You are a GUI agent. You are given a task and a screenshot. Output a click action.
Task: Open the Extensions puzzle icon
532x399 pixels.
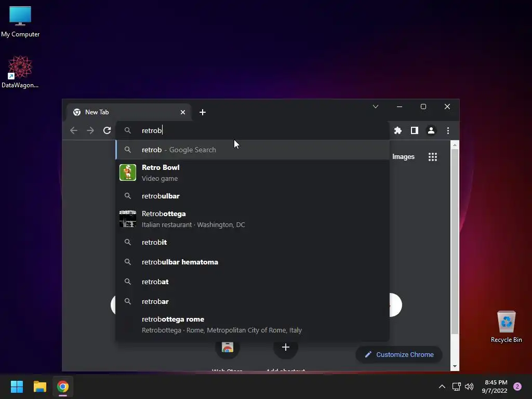pos(398,130)
